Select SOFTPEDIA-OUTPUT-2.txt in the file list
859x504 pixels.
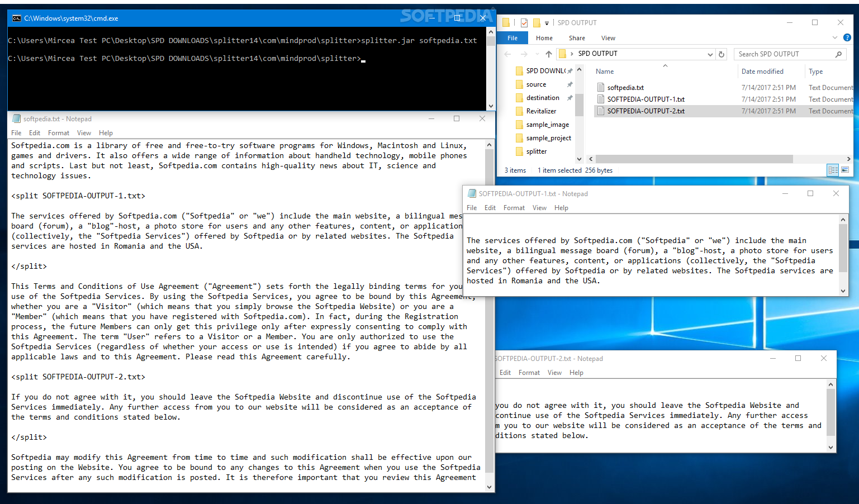point(646,111)
